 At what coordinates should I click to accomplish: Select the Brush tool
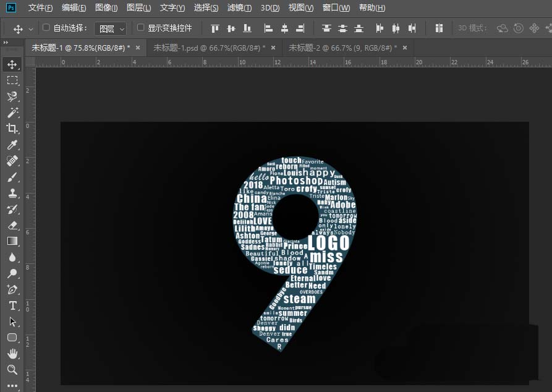[x=12, y=177]
